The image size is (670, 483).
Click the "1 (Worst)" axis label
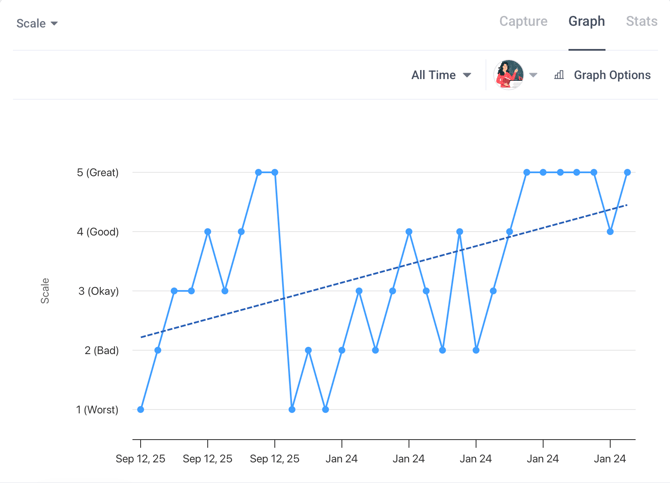point(97,410)
